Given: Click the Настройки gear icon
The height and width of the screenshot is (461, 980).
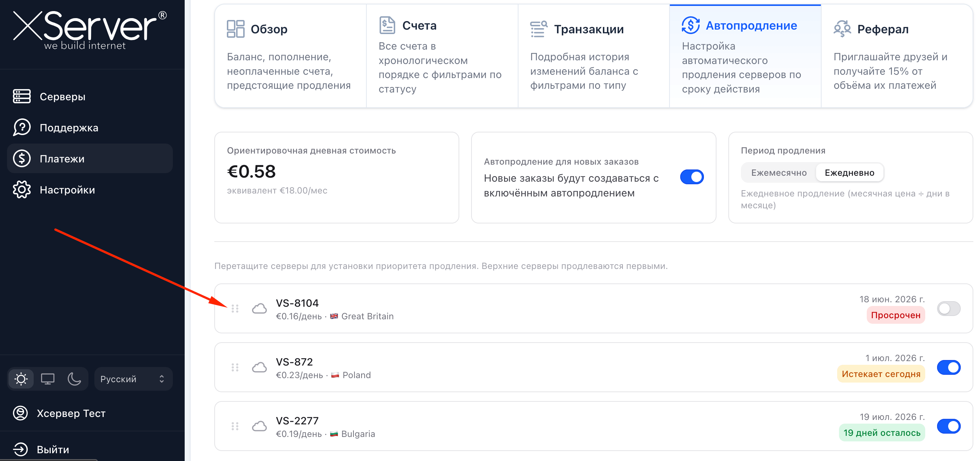Looking at the screenshot, I should point(22,189).
